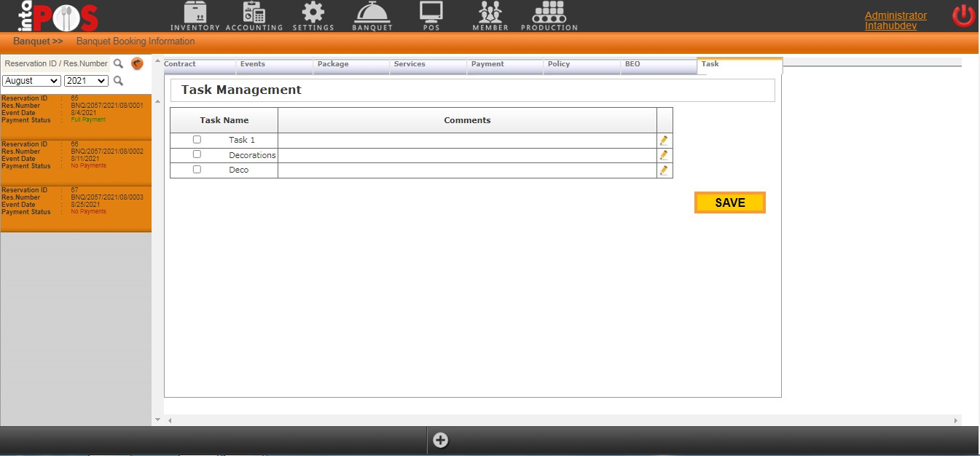Expand the plus button in bottom bar
Image resolution: width=980 pixels, height=456 pixels.
(x=440, y=440)
